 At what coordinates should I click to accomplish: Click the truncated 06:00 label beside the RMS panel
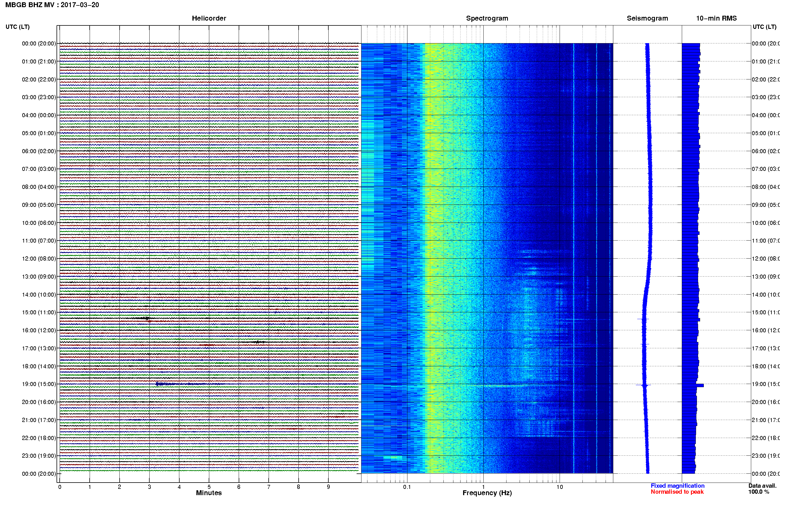(766, 151)
